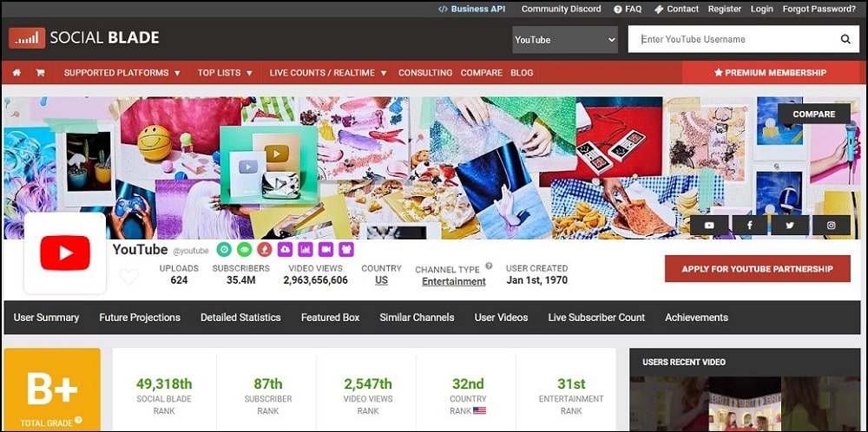Image resolution: width=868 pixels, height=432 pixels.
Task: Open the channel's Facebook social icon
Action: point(750,226)
